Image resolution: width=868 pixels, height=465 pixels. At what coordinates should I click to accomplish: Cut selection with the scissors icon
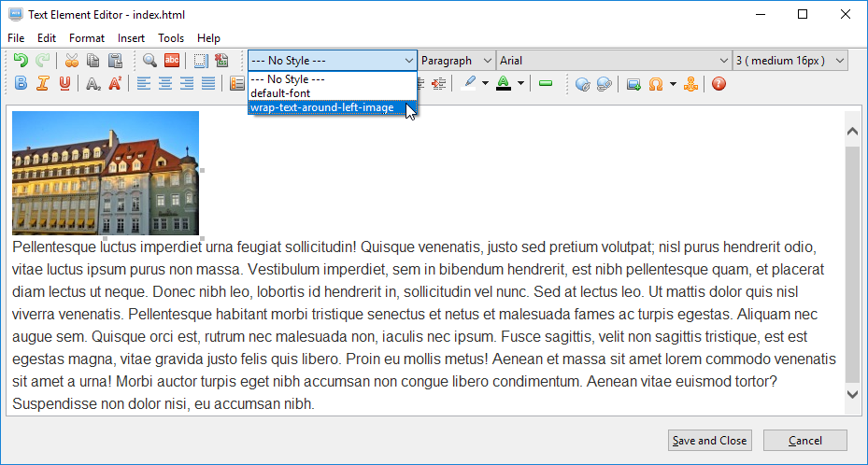71,61
